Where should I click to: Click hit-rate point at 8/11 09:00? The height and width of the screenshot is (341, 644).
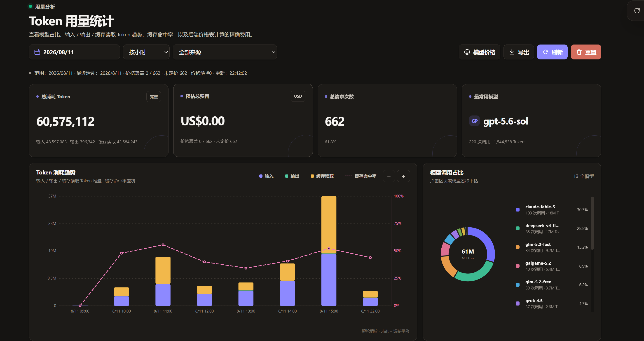click(80, 306)
